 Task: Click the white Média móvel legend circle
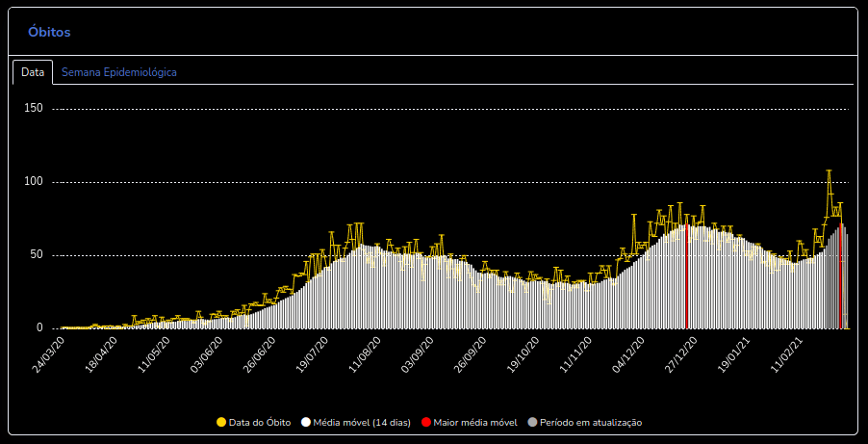[306, 422]
